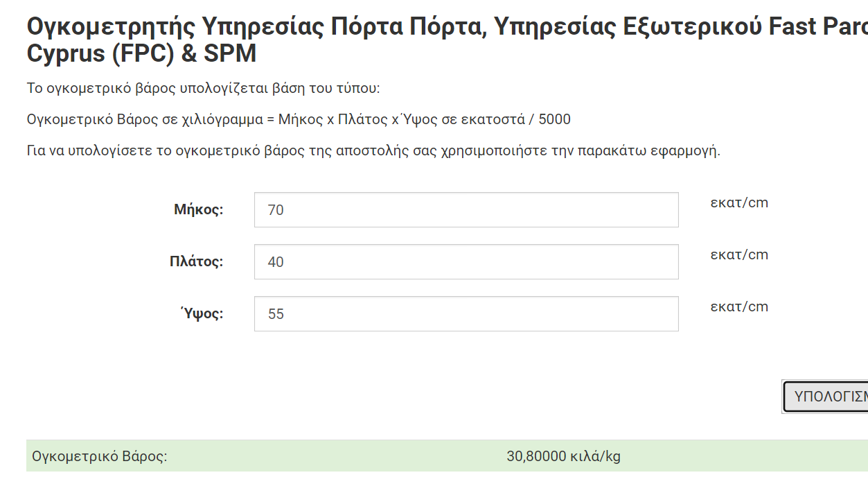
Task: Click the 5000 divisor in the formula
Action: pyautogui.click(x=554, y=119)
